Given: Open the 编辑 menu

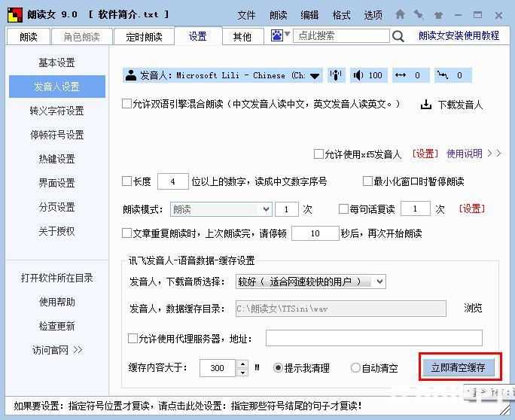Looking at the screenshot, I should pos(309,15).
